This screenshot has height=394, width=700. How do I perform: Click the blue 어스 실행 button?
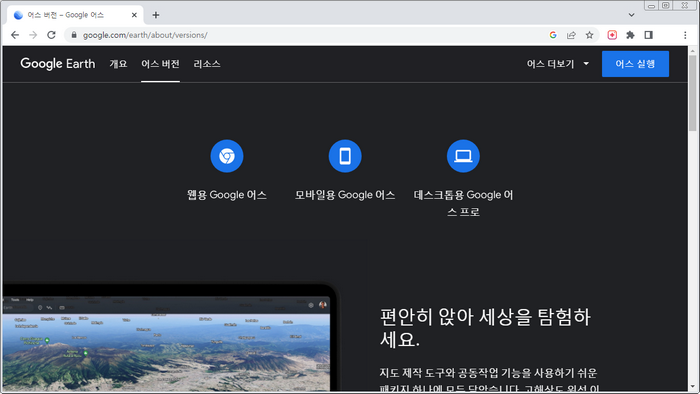coord(635,64)
